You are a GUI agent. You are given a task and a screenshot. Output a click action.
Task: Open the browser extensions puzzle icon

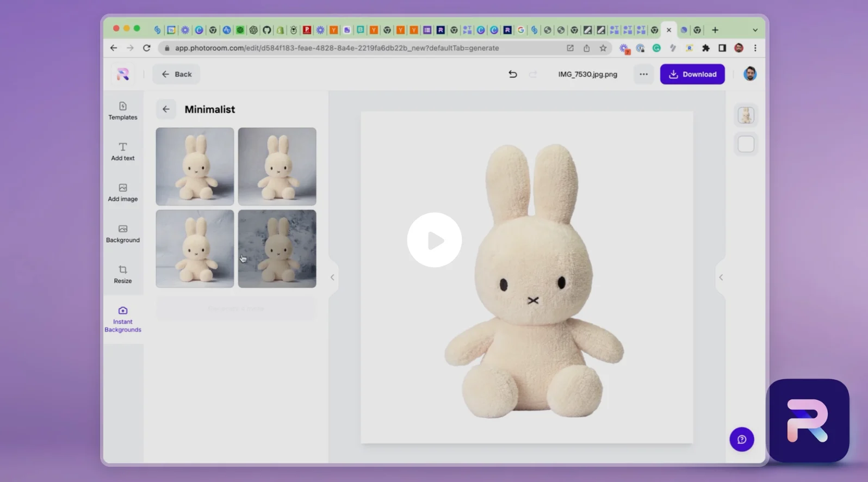[x=706, y=48]
